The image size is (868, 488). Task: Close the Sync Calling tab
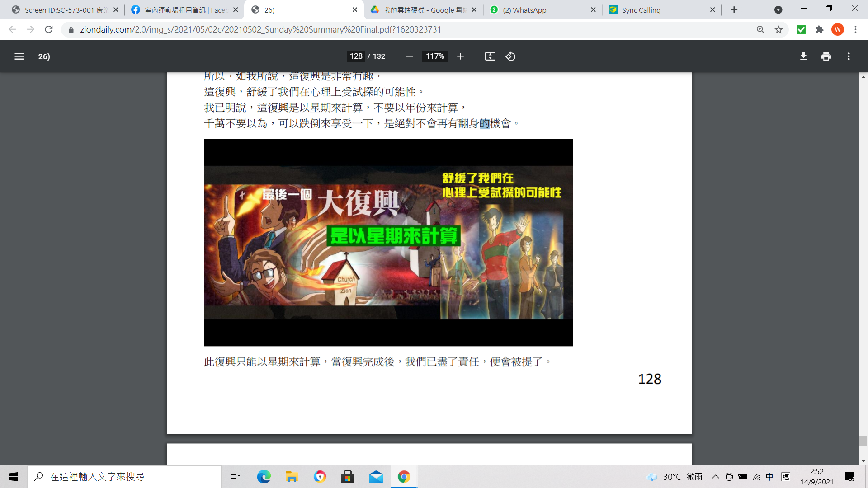pos(712,10)
